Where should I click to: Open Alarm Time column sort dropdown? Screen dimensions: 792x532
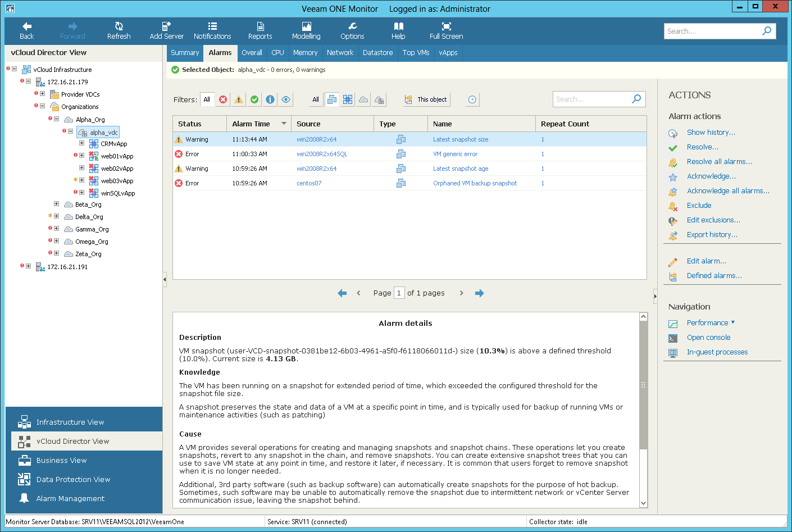pos(284,124)
